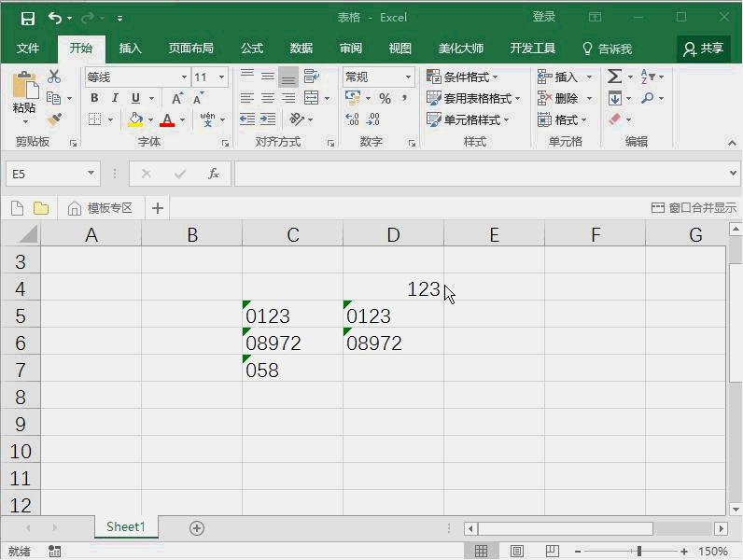Expand the Name Box dropdown

[91, 173]
